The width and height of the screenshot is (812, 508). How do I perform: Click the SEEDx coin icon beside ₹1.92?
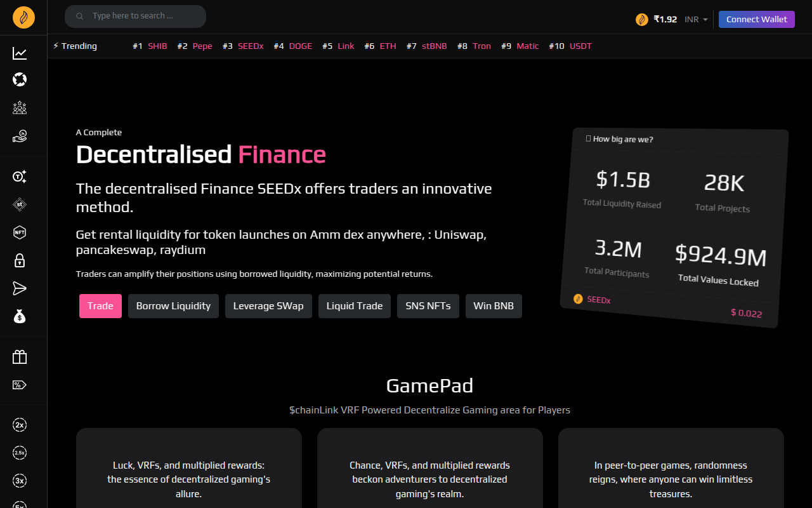click(x=642, y=20)
